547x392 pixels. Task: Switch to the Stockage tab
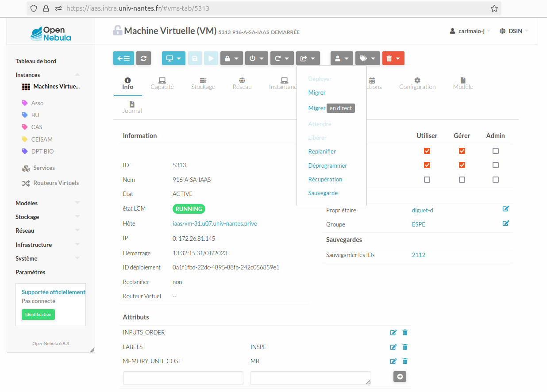[203, 83]
